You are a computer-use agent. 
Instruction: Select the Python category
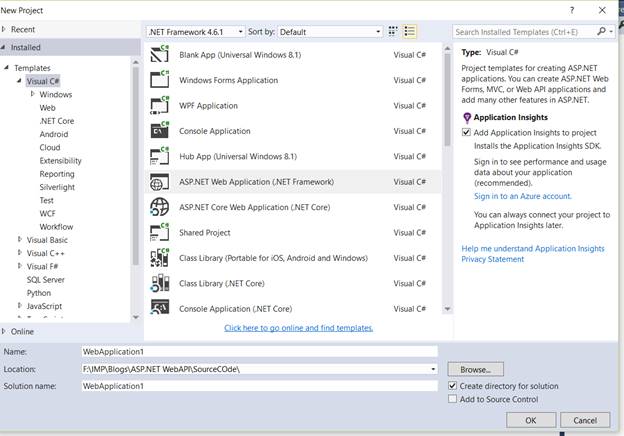pos(39,293)
